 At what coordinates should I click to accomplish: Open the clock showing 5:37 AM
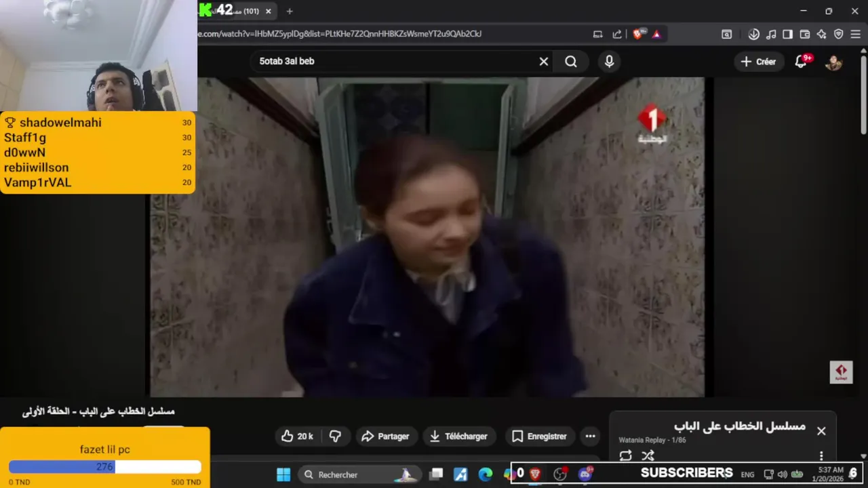pyautogui.click(x=831, y=474)
